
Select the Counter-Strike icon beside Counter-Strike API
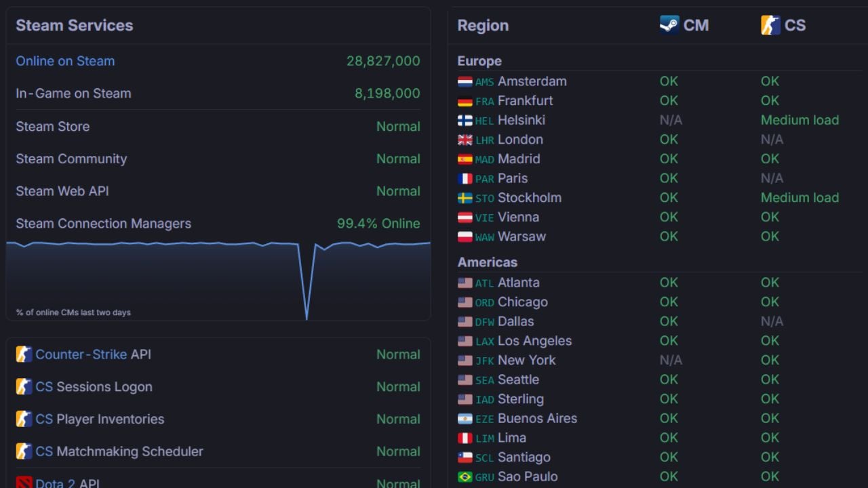(24, 354)
